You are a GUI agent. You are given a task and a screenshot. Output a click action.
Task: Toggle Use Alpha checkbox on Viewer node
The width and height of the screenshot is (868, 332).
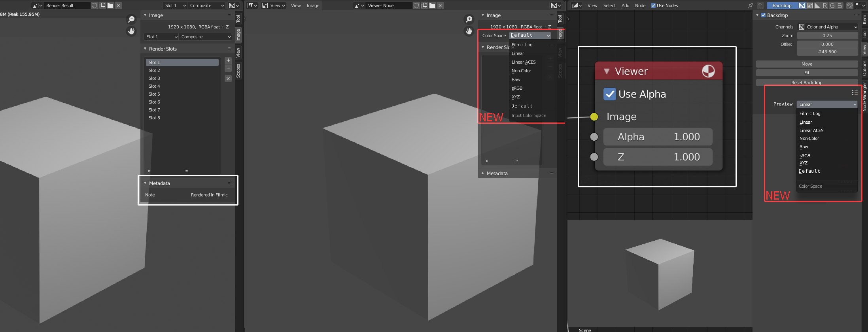[610, 94]
